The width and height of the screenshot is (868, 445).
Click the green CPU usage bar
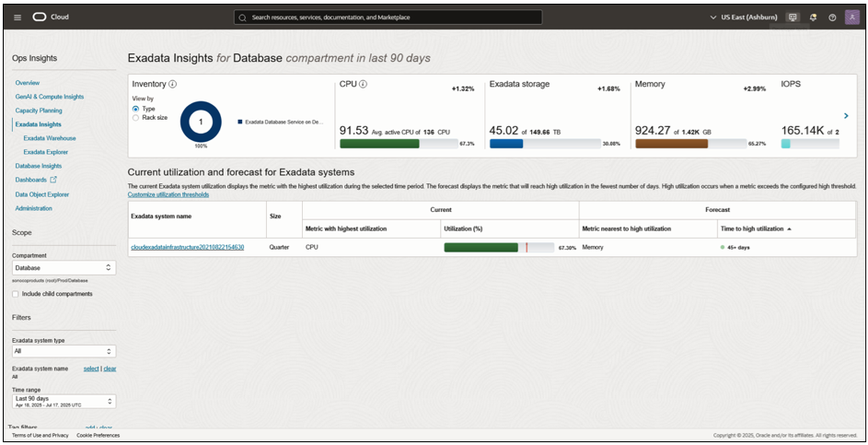pos(380,144)
